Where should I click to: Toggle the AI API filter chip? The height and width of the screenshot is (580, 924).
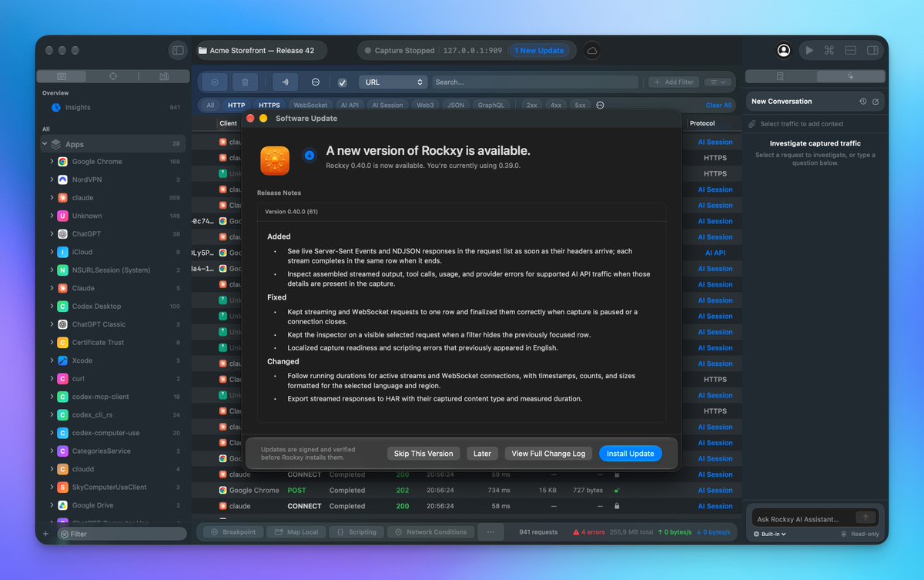(x=350, y=105)
